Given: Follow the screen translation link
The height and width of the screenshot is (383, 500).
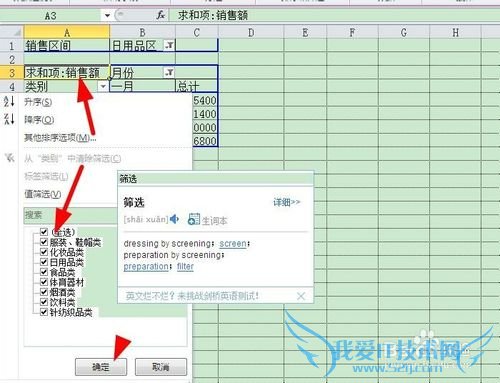Looking at the screenshot, I should [233, 244].
